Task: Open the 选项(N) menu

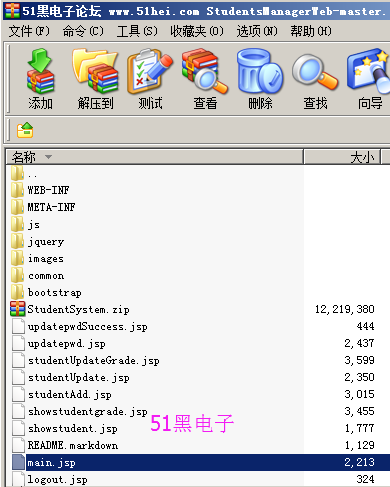Action: point(257,31)
